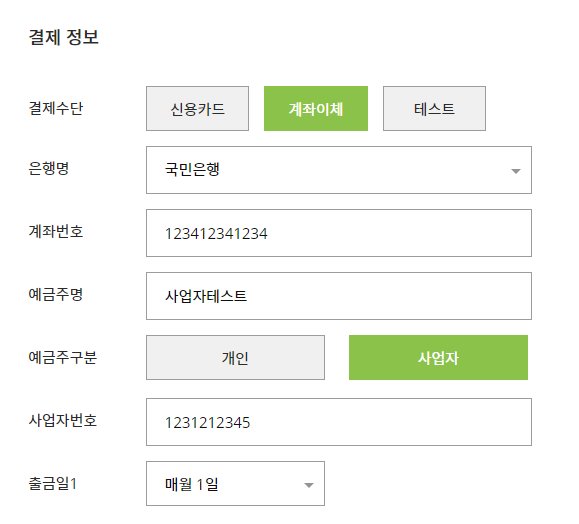579x524 pixels.
Task: Set account holder type to 개인
Action: click(x=235, y=357)
